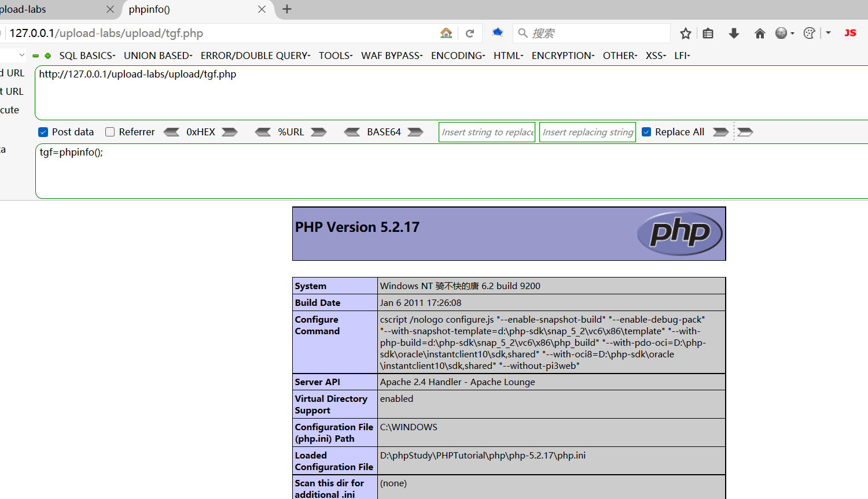This screenshot has height=499, width=868.
Task: Click the Execute button
Action: point(10,110)
